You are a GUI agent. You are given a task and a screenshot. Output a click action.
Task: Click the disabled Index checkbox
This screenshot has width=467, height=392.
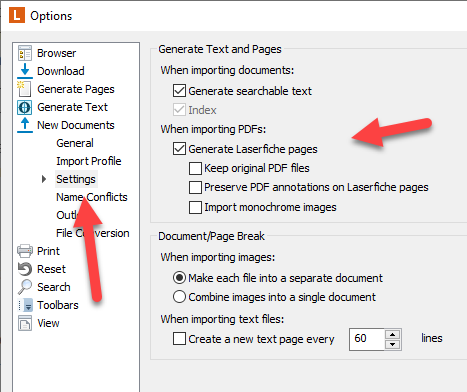coord(179,110)
